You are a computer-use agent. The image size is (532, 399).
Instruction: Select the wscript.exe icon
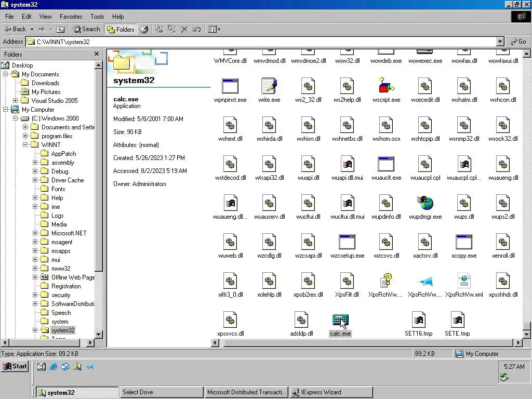(386, 86)
